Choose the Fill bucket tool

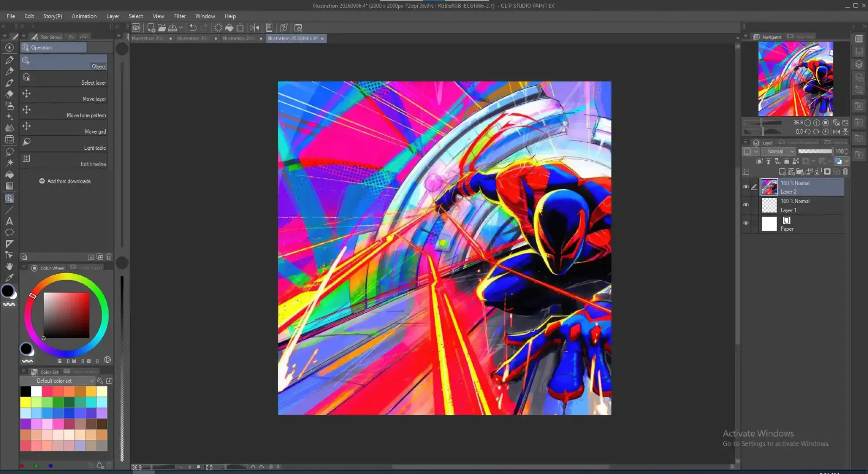tap(9, 175)
